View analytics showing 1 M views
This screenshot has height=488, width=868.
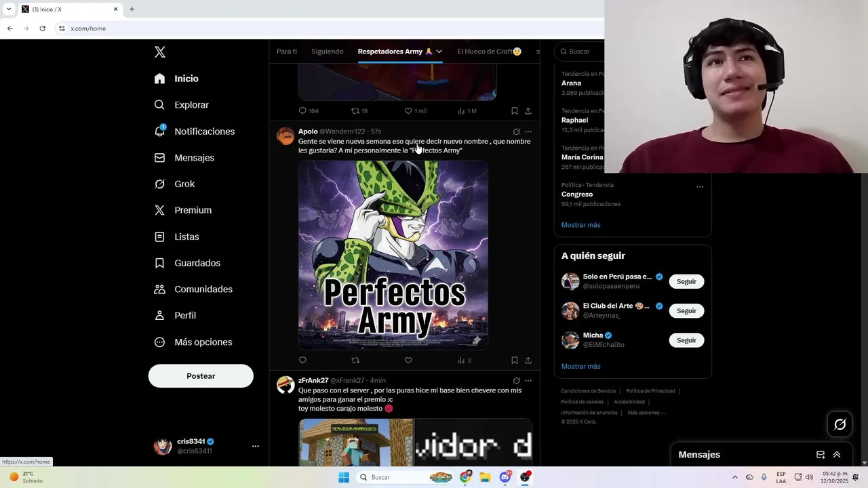467,110
